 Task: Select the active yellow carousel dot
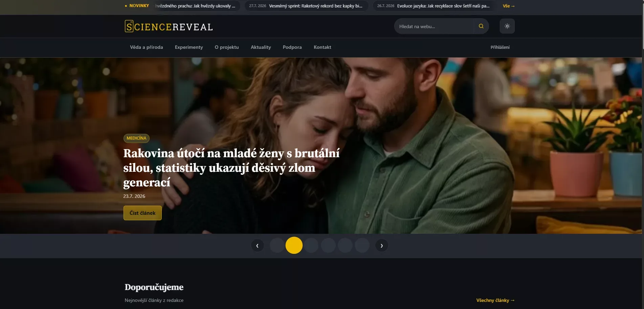(x=294, y=245)
